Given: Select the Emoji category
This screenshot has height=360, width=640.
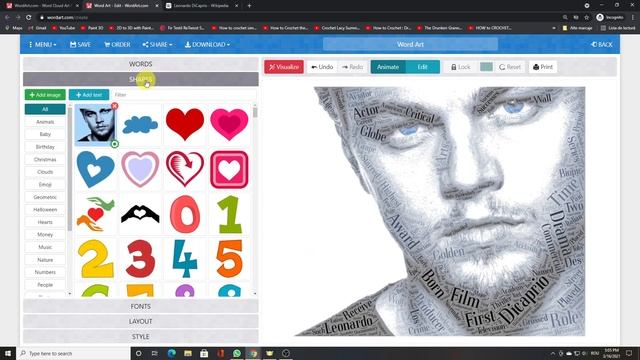Looking at the screenshot, I should point(45,184).
